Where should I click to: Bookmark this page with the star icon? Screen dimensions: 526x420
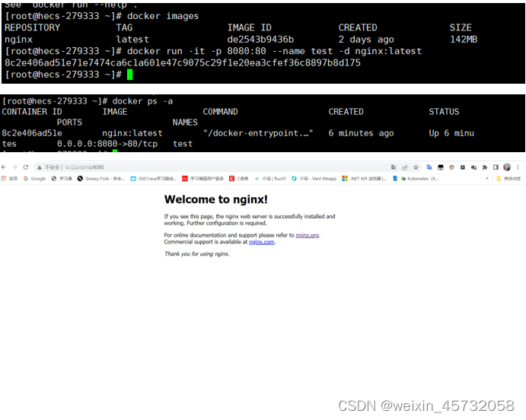click(416, 167)
